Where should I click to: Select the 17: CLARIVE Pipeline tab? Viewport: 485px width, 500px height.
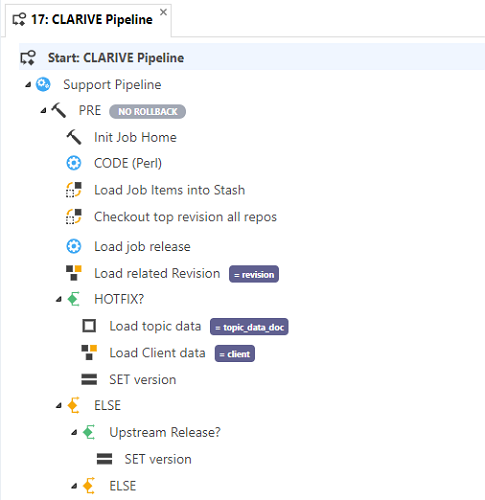coord(88,20)
